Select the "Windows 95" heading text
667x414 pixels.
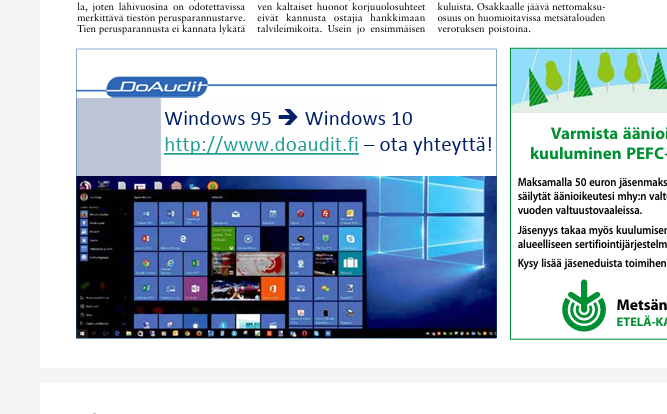click(218, 118)
